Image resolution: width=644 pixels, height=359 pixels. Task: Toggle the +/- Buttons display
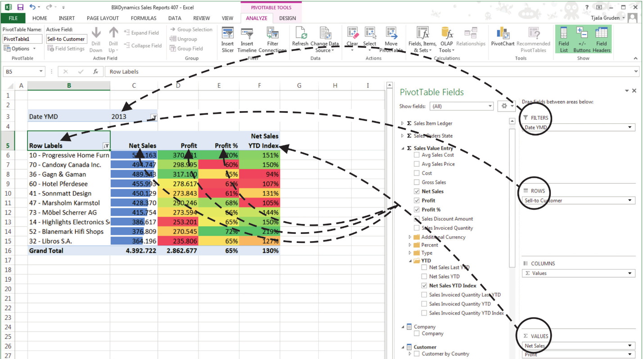point(582,40)
